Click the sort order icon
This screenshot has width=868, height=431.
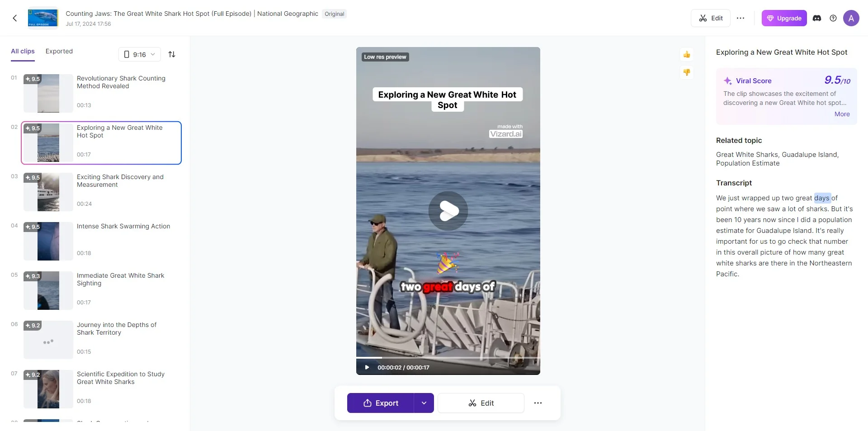(x=172, y=54)
